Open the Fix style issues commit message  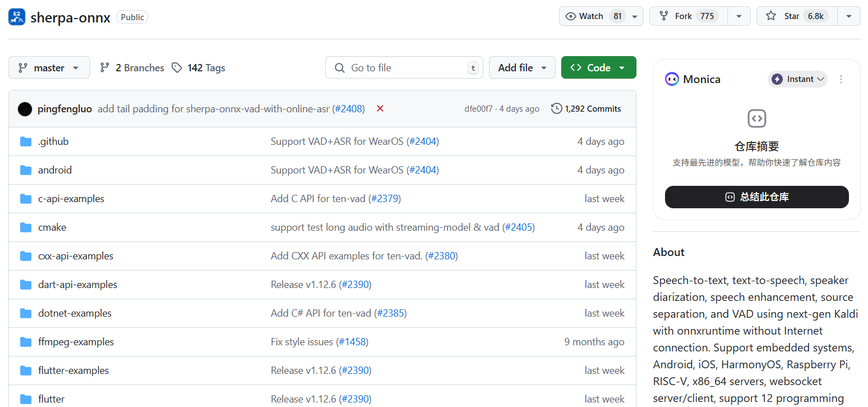(x=302, y=342)
